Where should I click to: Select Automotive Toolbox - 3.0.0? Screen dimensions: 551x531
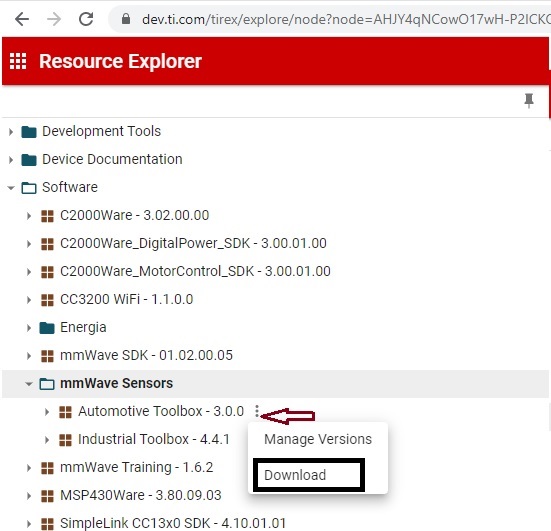point(161,411)
